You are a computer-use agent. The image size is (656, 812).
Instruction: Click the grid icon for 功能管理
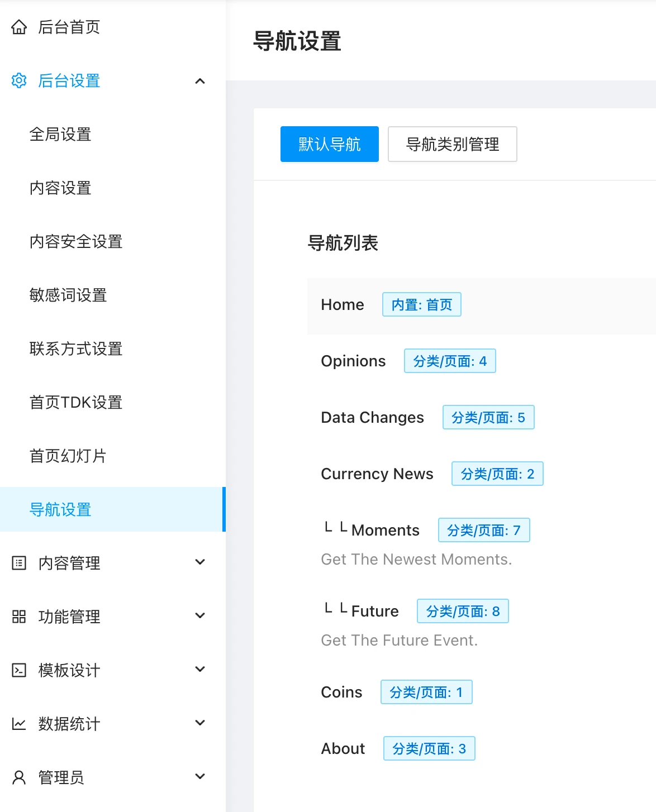(19, 617)
